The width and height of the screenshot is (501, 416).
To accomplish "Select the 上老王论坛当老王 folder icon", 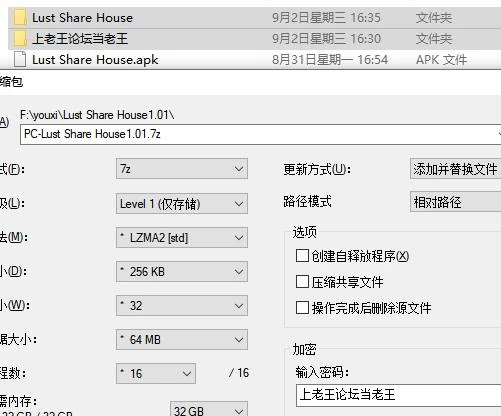I will tap(20, 39).
